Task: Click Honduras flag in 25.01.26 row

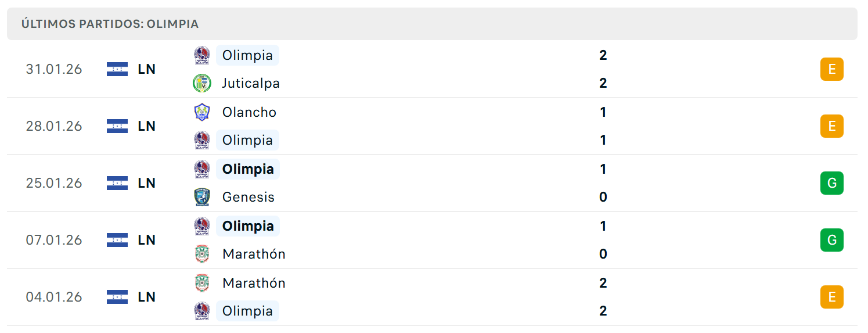Action: (x=117, y=183)
